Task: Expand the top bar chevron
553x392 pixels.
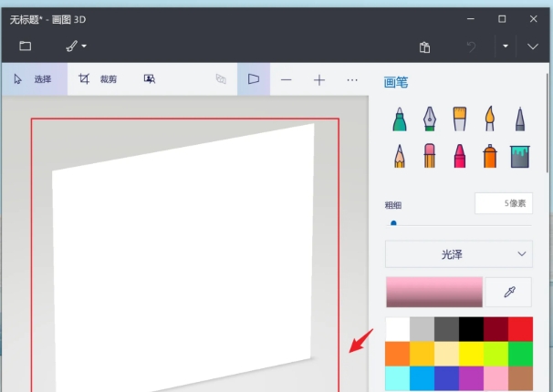Action: tap(533, 46)
